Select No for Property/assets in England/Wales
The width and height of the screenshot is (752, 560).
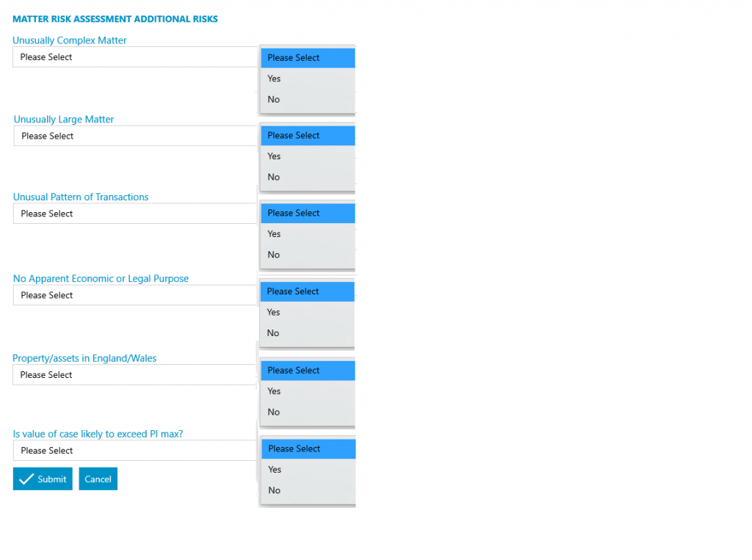(308, 412)
